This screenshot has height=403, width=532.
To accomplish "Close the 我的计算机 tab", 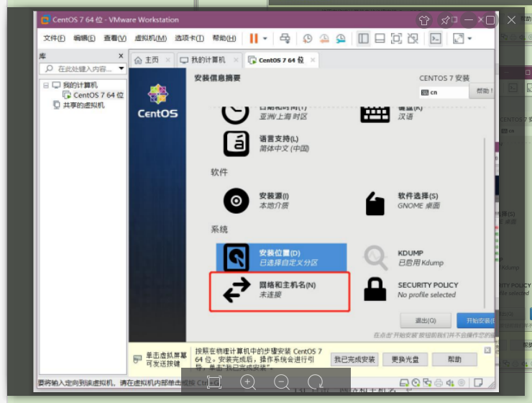I will [236, 60].
